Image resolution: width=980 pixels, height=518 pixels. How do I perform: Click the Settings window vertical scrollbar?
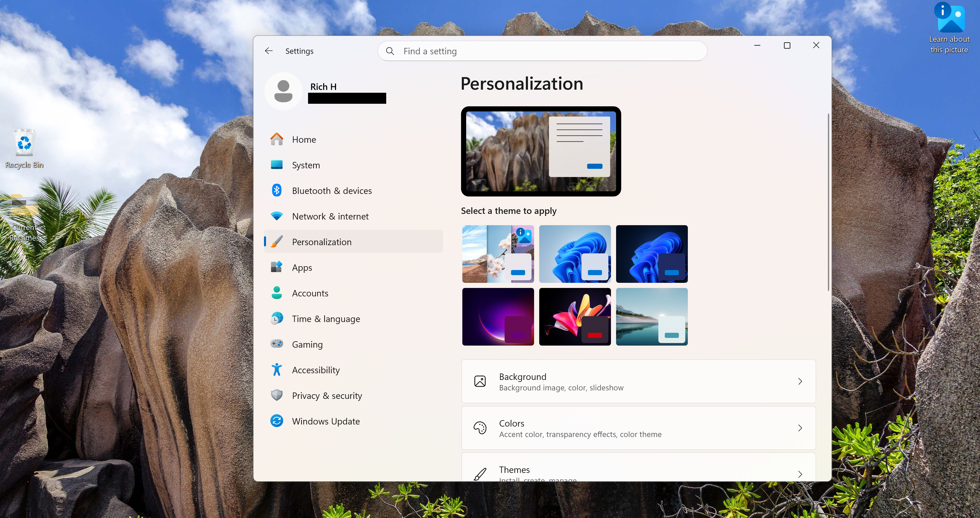828,202
